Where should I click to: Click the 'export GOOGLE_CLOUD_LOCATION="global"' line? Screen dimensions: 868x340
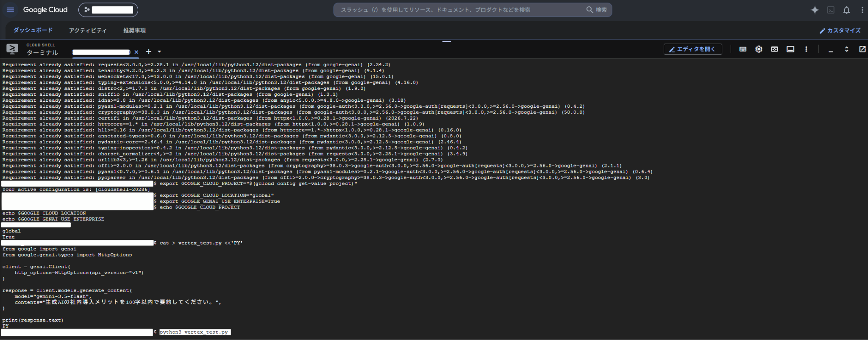pos(217,195)
